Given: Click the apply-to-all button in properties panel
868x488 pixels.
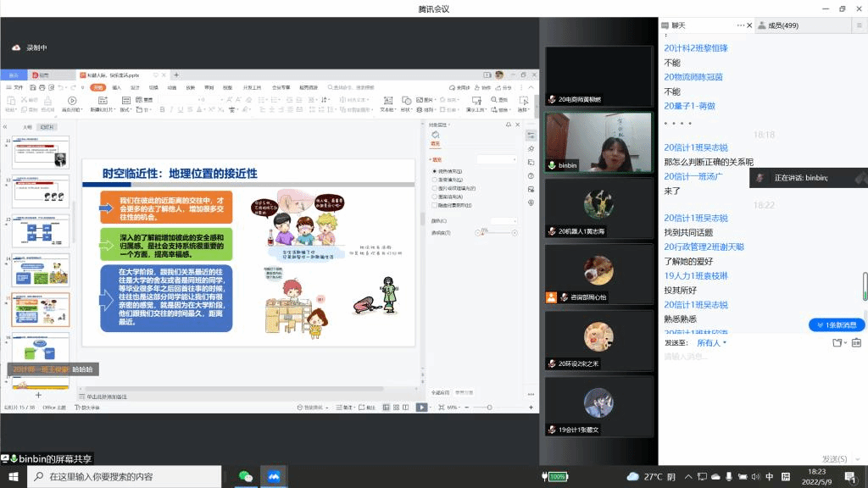Looking at the screenshot, I should tap(440, 393).
